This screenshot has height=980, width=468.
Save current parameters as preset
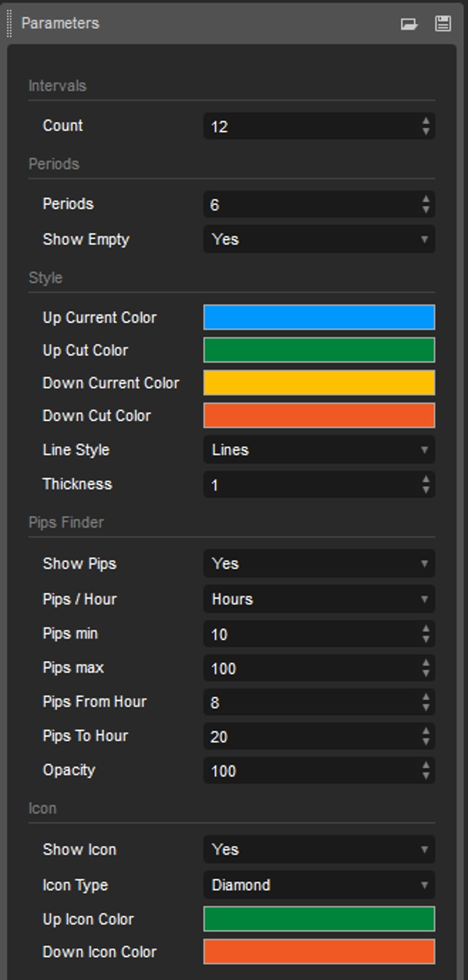pyautogui.click(x=443, y=23)
